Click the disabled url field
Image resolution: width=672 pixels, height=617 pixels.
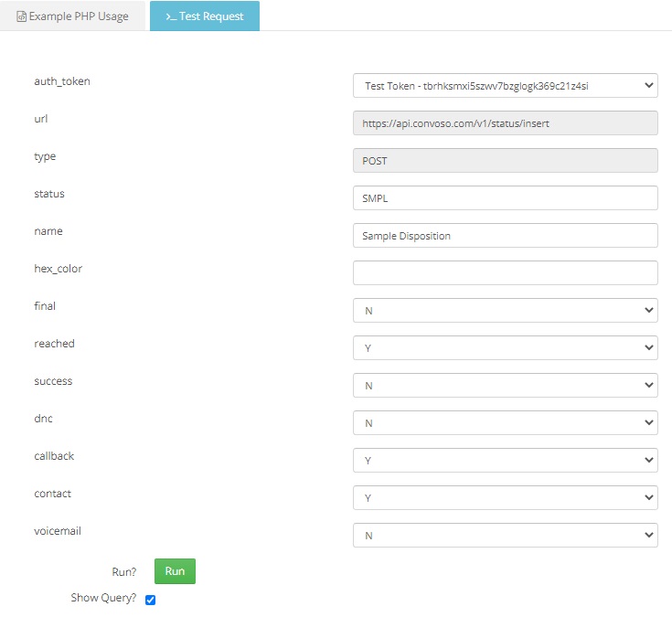point(505,123)
